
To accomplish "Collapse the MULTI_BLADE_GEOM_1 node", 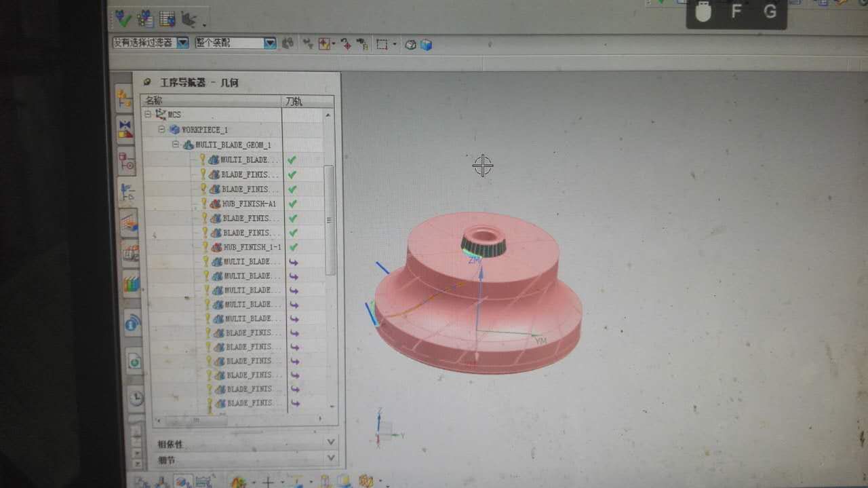I will tap(176, 145).
